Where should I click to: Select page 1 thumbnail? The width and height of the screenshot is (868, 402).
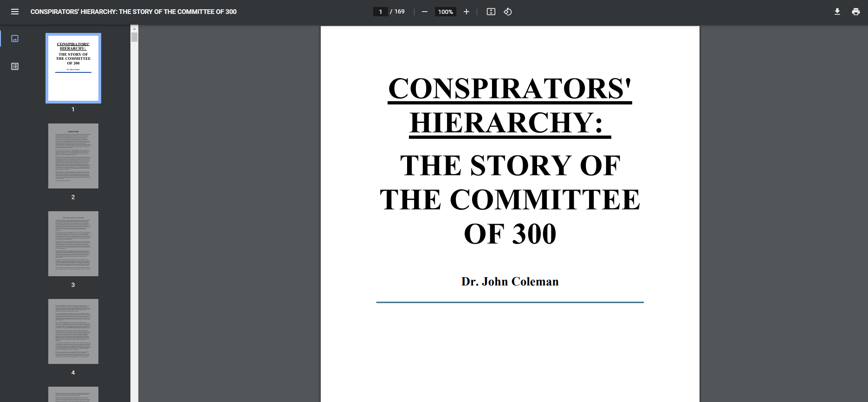coord(73,68)
